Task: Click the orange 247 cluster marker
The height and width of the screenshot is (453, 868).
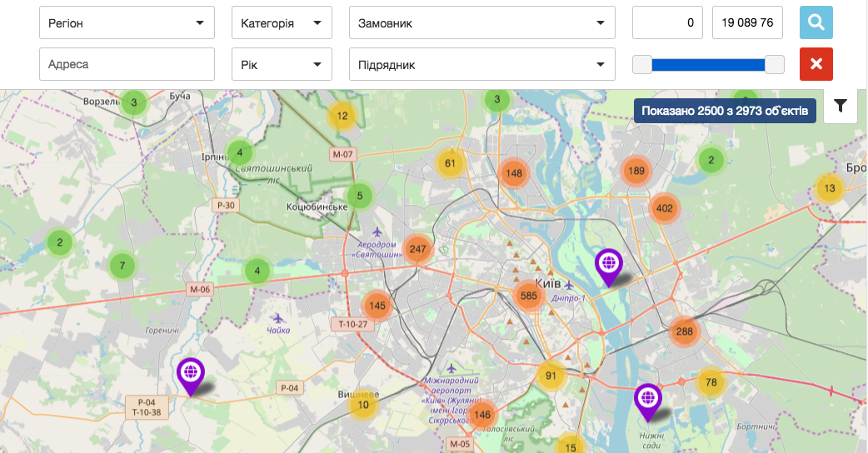Action: tap(418, 248)
